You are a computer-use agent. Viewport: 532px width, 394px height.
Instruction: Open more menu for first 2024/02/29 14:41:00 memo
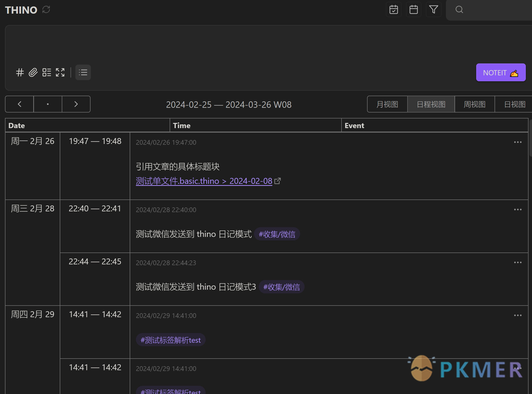click(518, 315)
